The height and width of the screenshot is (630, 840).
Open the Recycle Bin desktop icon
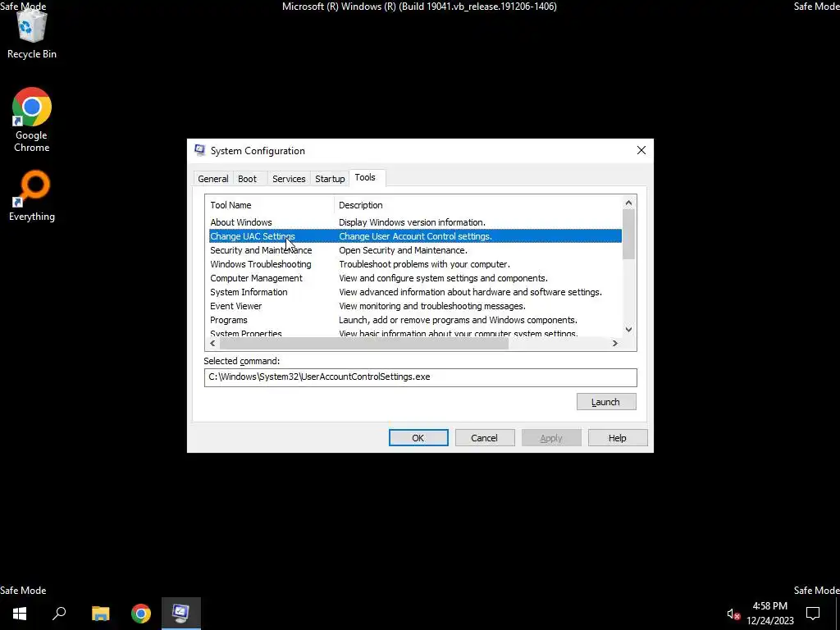coord(32,34)
